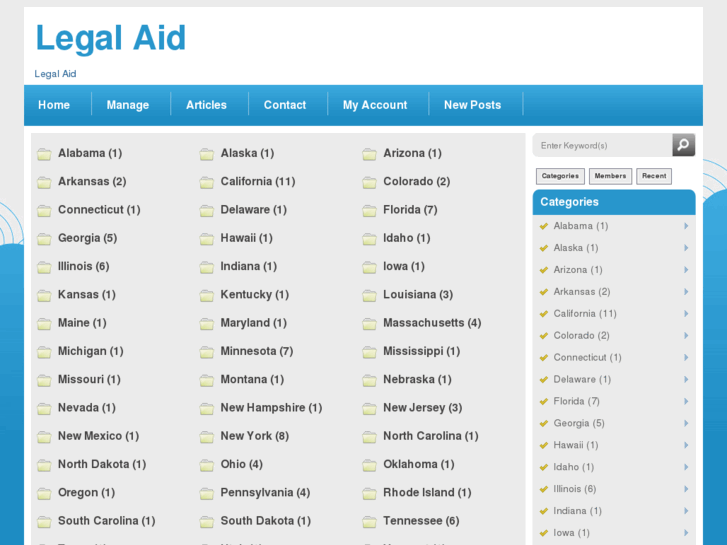Click the Alabama folder icon in the grid

tap(44, 154)
